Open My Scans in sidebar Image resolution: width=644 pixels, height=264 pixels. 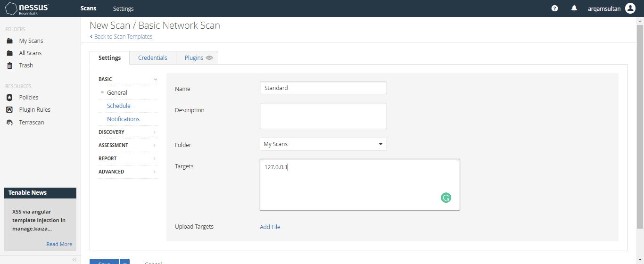[x=31, y=41]
